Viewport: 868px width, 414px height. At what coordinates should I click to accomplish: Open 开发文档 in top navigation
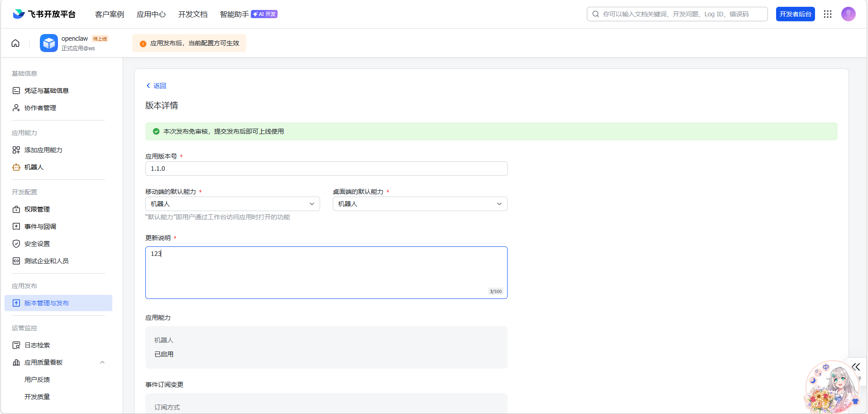pos(192,14)
